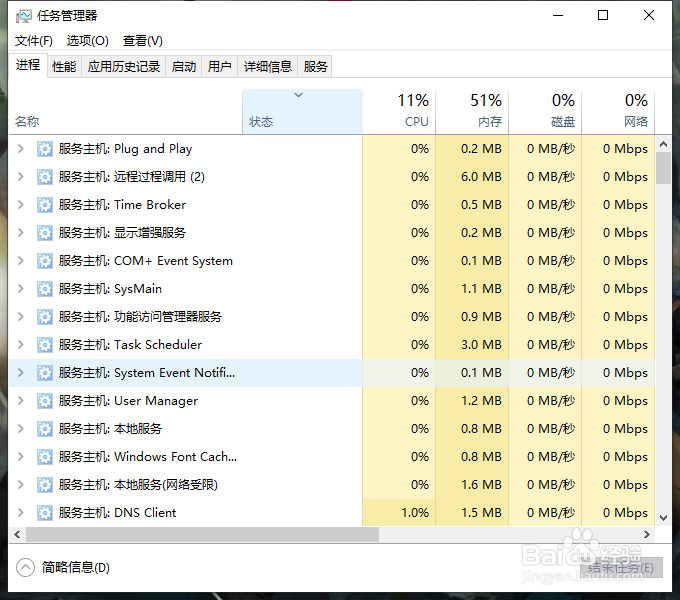Click the 3.0 MB memory cell
Screen dimensions: 680x600
pos(472,345)
